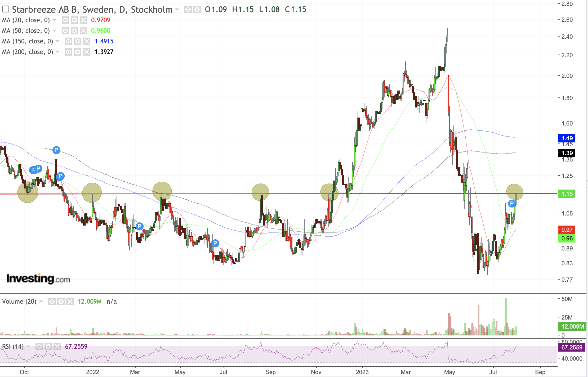Click the P marker near latest candle

coord(512,204)
